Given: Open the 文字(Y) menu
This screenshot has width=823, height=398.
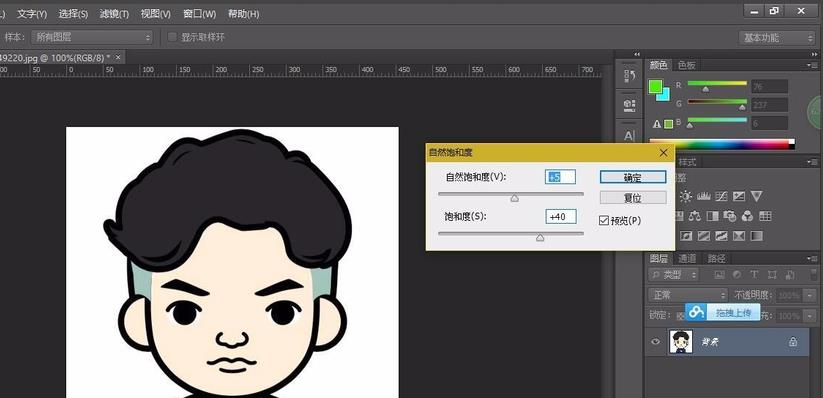Looking at the screenshot, I should (x=32, y=14).
